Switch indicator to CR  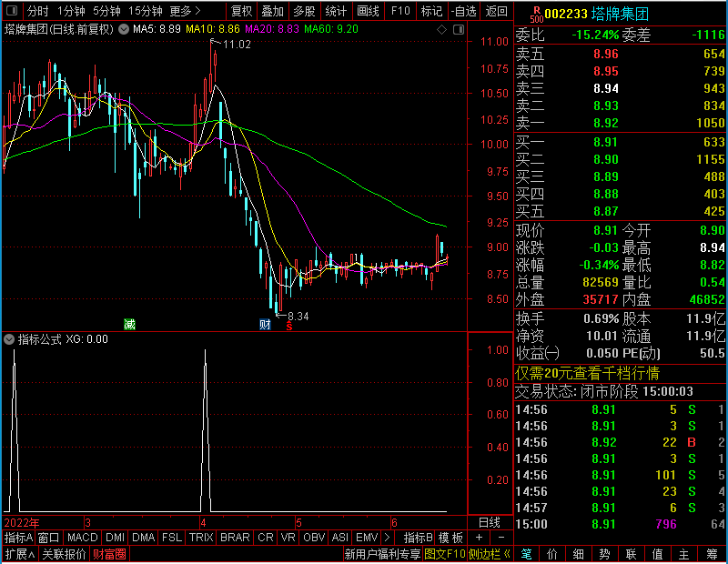coord(266,538)
